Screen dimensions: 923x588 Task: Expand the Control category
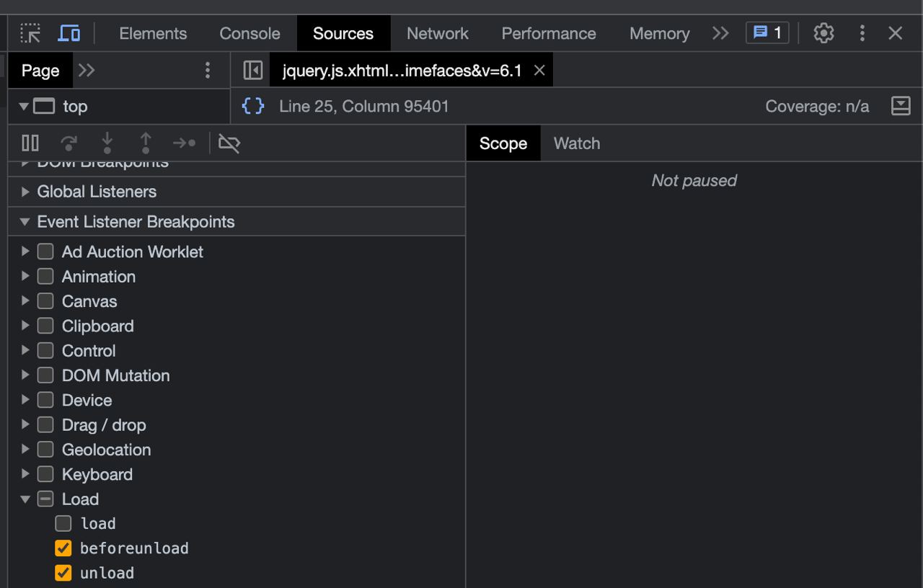(x=25, y=350)
